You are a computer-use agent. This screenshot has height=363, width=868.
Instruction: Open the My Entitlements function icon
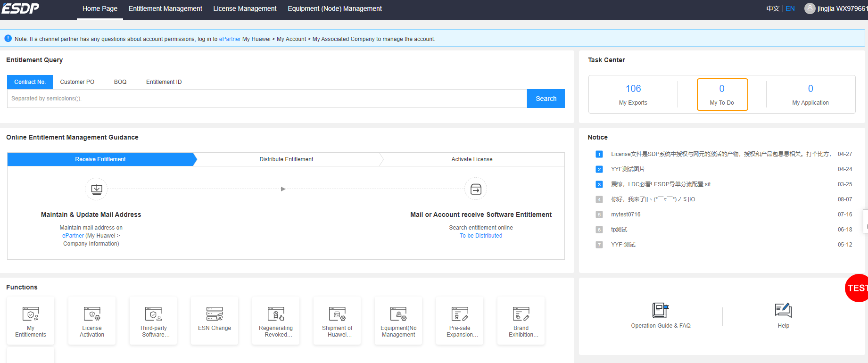[31, 314]
